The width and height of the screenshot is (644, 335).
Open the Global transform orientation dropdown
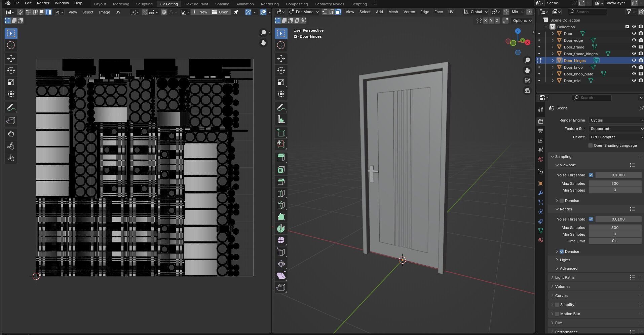coord(476,12)
